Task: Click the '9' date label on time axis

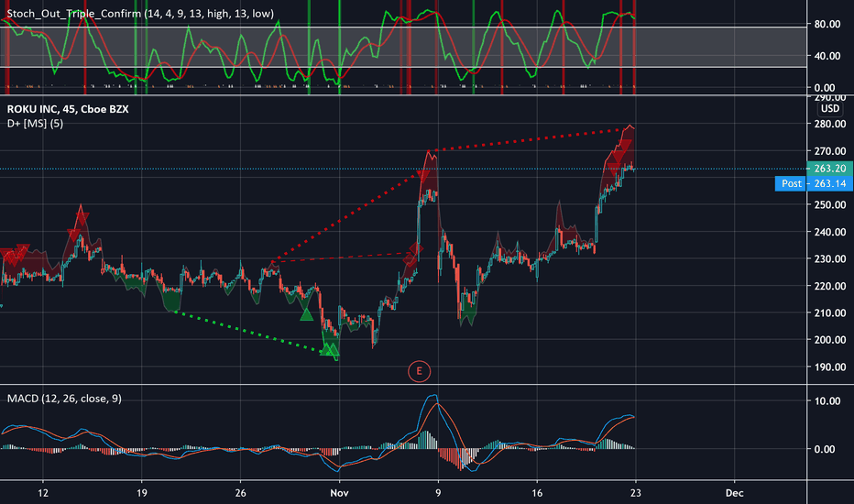Action: click(438, 493)
